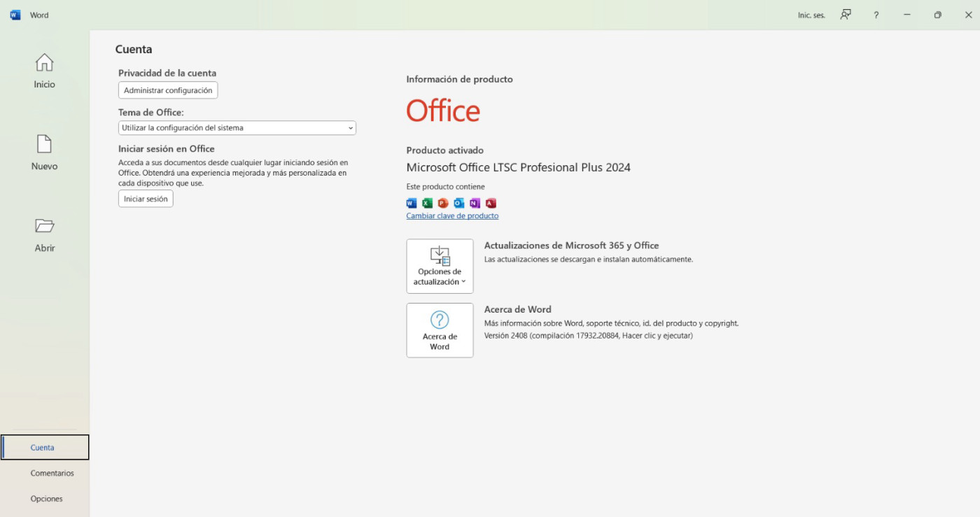Click the Información de producto heading

(x=459, y=79)
